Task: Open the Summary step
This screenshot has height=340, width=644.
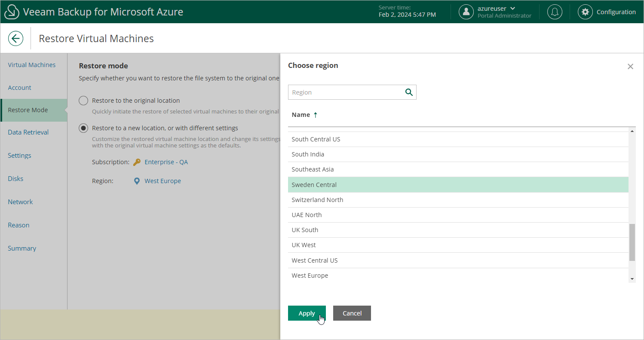Action: pyautogui.click(x=22, y=248)
